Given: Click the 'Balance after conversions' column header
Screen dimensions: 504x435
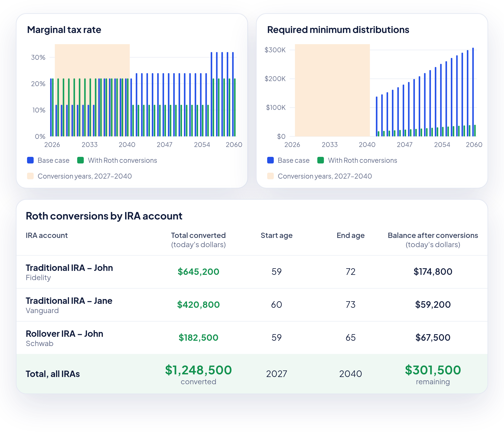Looking at the screenshot, I should coord(433,236).
